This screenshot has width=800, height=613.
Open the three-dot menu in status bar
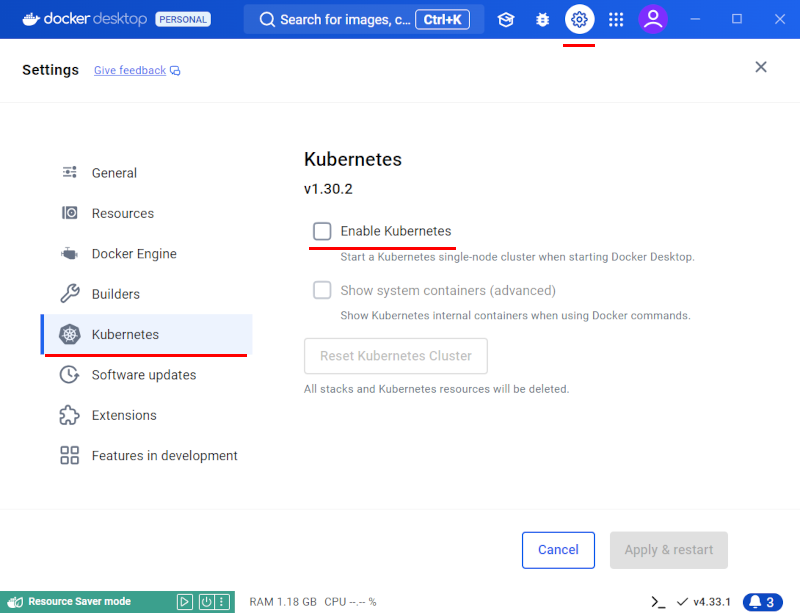pyautogui.click(x=221, y=602)
